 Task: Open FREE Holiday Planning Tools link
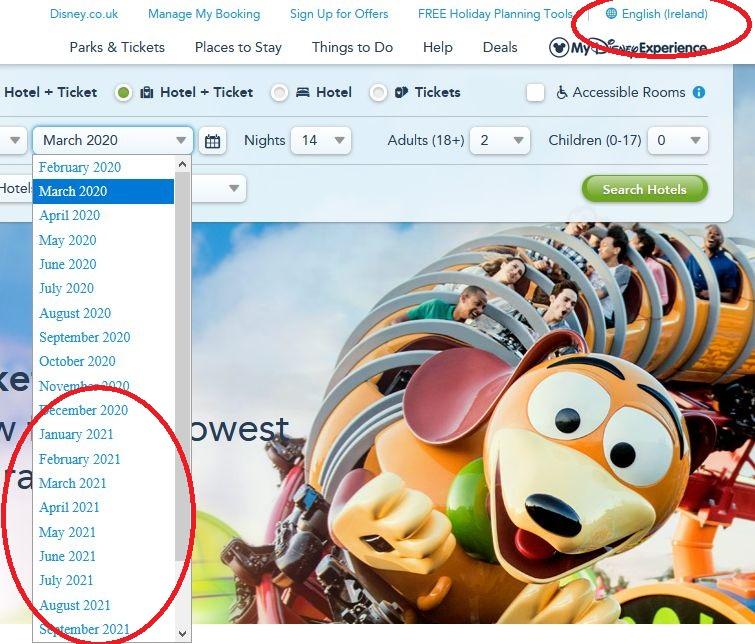[495, 14]
